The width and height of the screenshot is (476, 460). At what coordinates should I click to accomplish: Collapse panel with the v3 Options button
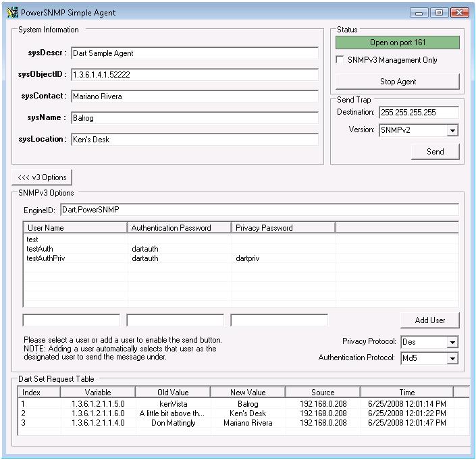point(42,177)
